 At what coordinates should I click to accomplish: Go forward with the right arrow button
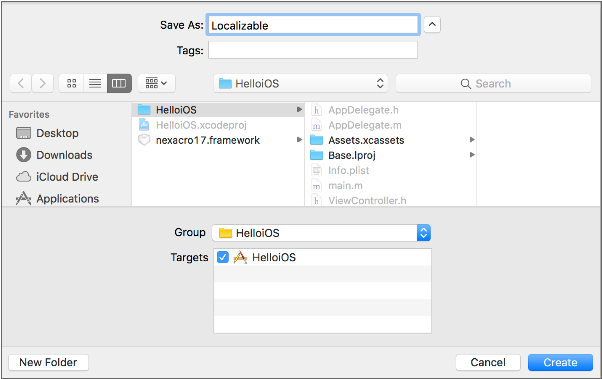pyautogui.click(x=42, y=83)
